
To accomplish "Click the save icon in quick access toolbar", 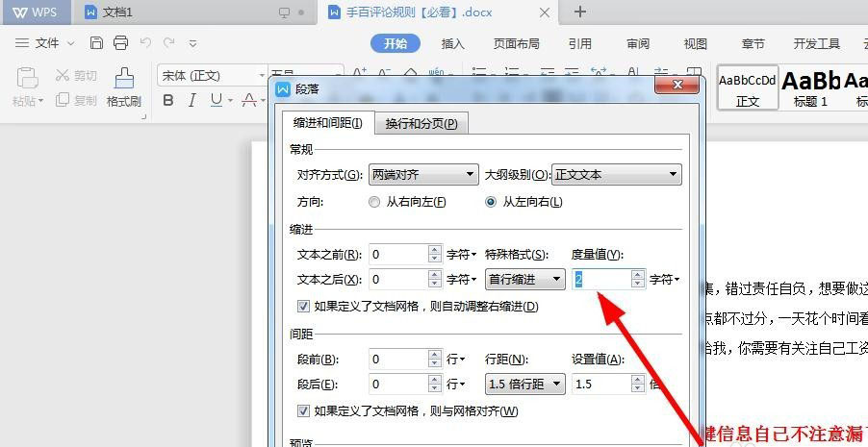I will tap(96, 43).
